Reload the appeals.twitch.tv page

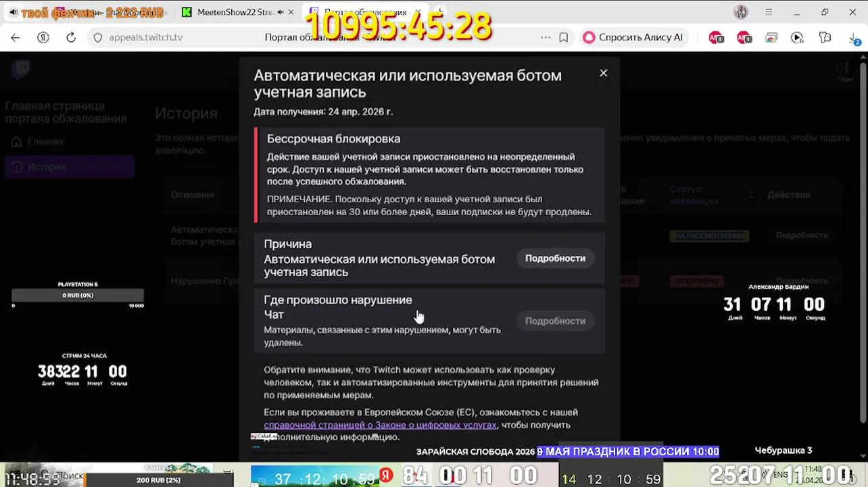click(x=71, y=37)
